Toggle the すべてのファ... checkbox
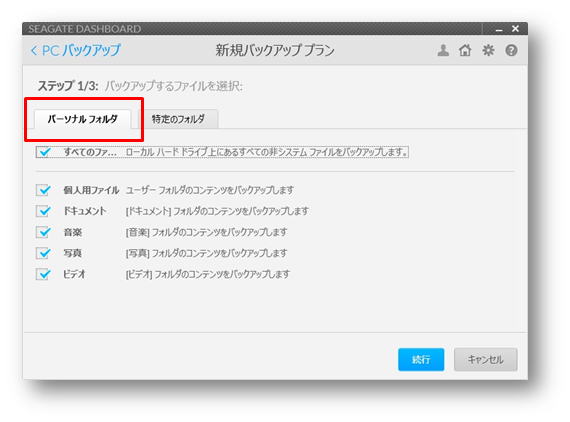The image size is (570, 422). [x=44, y=152]
